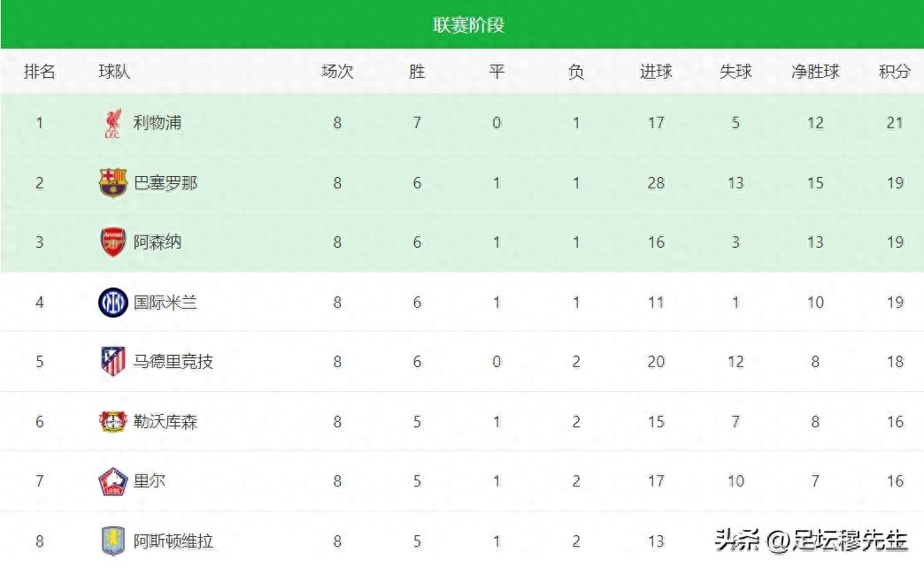Click the 勒沃库森 team name
The image size is (924, 568).
tap(166, 422)
